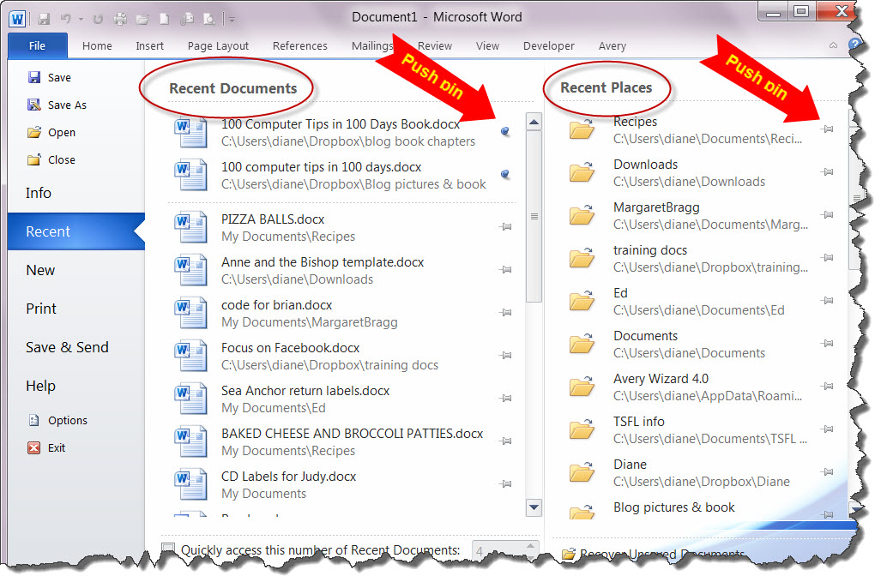
Task: Click the Word icon beside PIZZA BALLS.docx
Action: [x=190, y=227]
